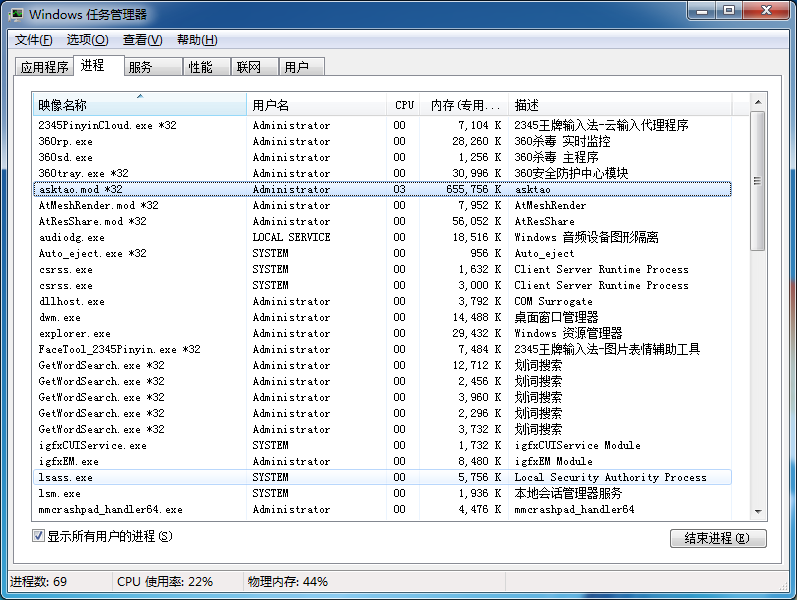The width and height of the screenshot is (797, 600).
Task: Switch to the 性能 tab
Action: point(200,67)
